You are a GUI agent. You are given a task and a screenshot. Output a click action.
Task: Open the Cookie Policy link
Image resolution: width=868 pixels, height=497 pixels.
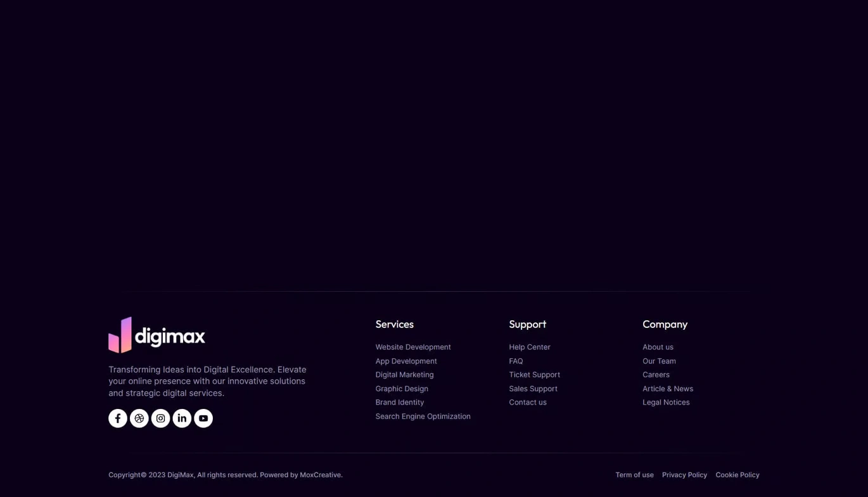[737, 475]
